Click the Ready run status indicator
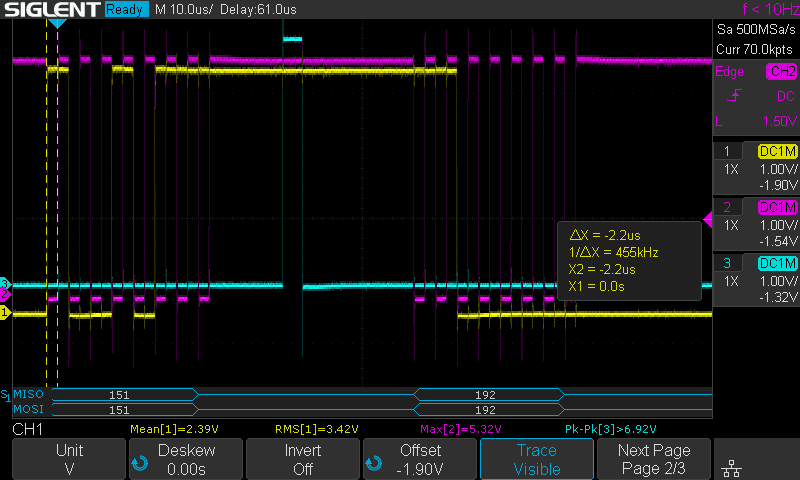800x480 pixels. (126, 9)
